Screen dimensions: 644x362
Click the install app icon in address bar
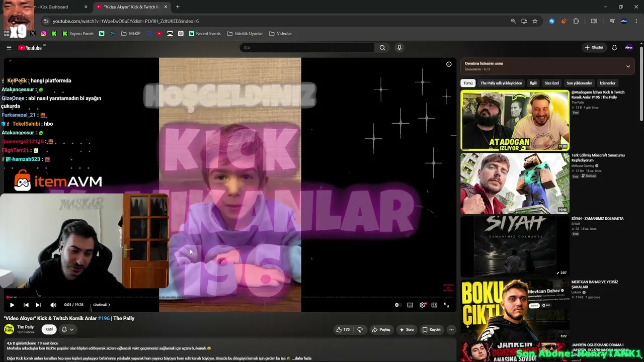point(524,21)
